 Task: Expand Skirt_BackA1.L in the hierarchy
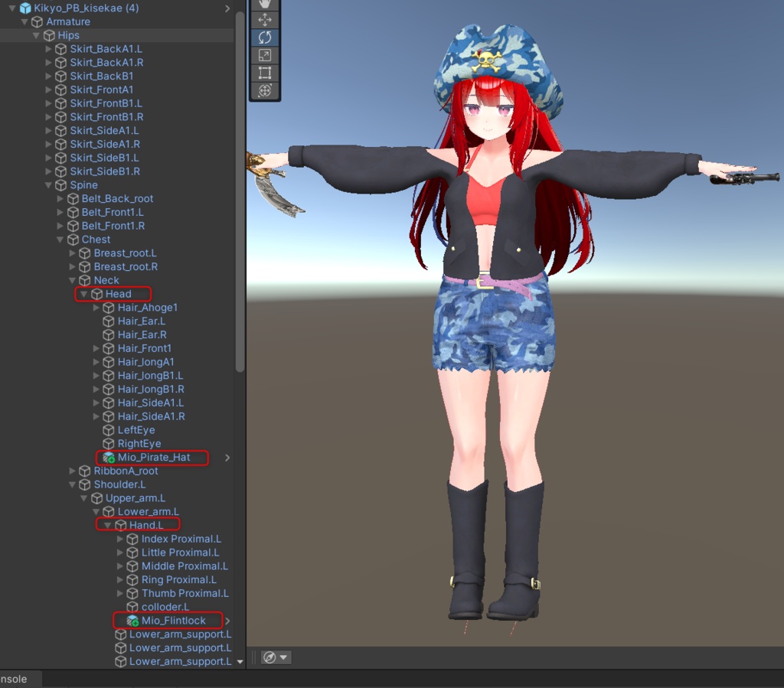click(48, 48)
